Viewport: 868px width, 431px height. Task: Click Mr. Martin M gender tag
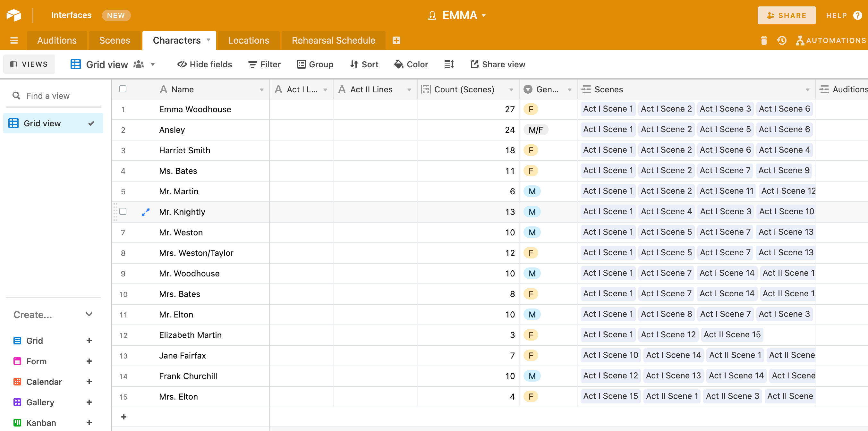pos(532,191)
